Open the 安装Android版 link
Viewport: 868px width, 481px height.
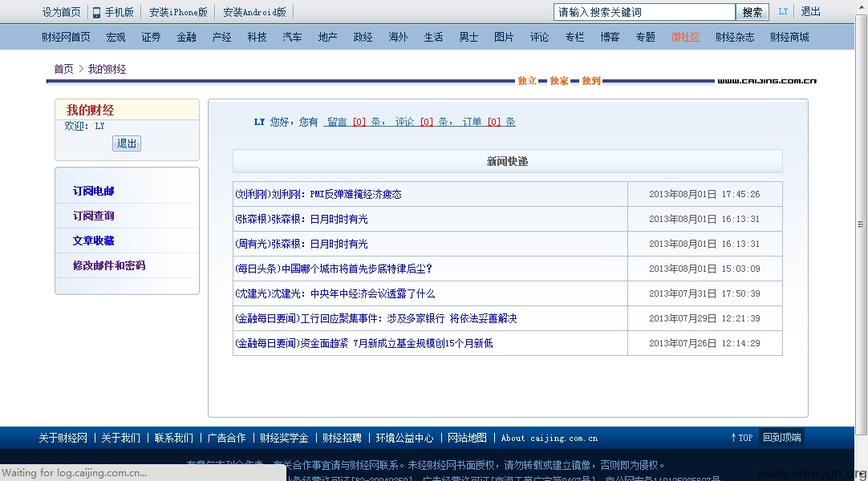tap(254, 12)
